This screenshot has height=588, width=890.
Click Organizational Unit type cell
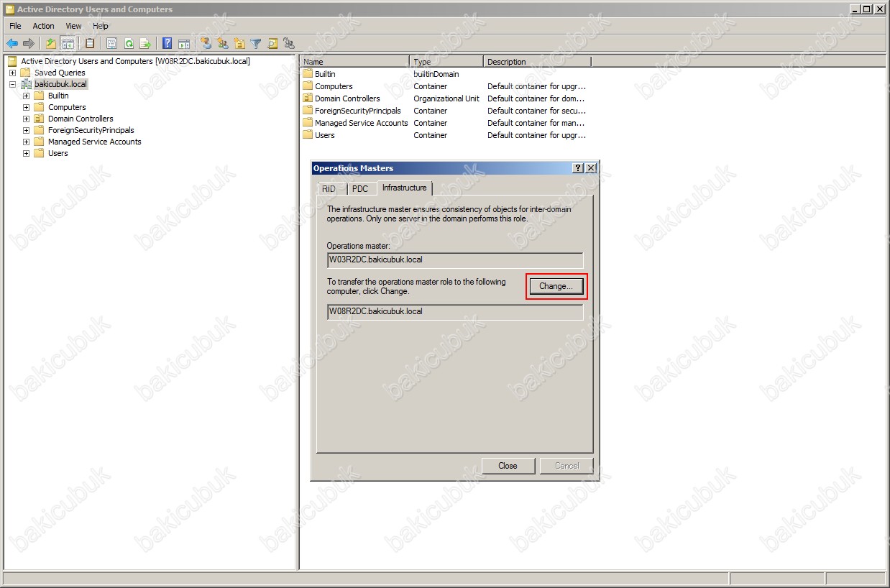point(446,98)
